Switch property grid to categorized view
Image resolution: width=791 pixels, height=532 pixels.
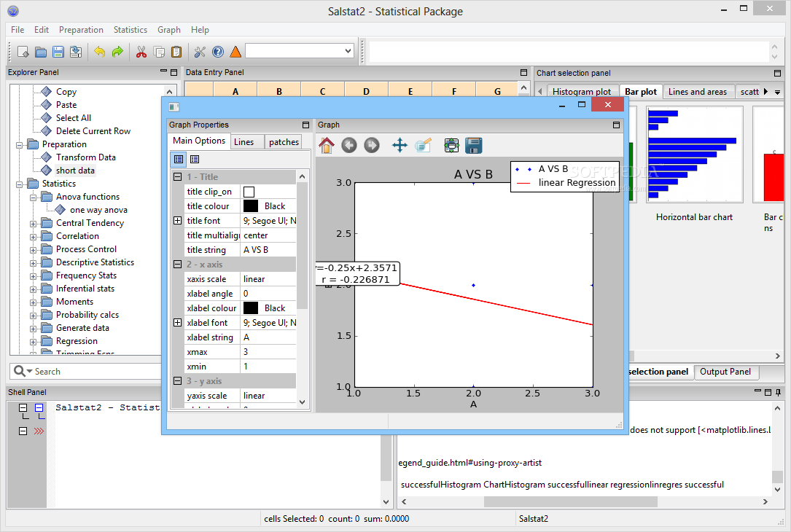pyautogui.click(x=179, y=160)
